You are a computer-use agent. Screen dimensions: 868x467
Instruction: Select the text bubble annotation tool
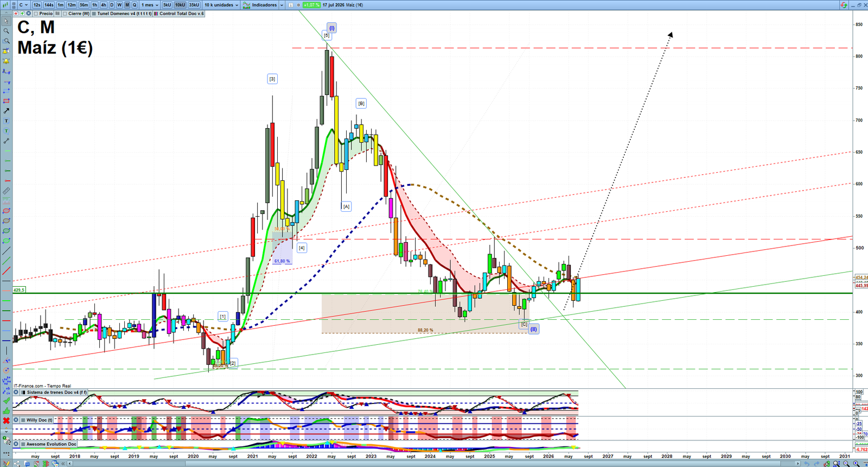(7, 131)
